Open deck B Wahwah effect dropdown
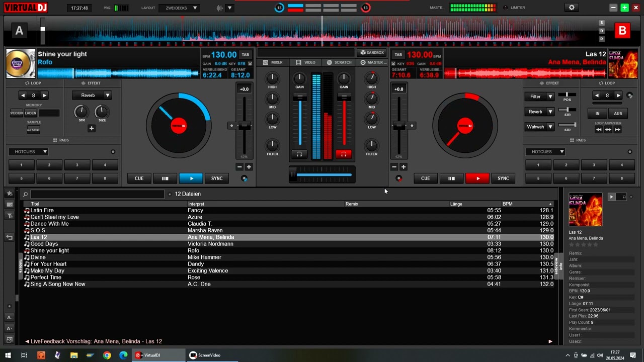The width and height of the screenshot is (644, 362). coord(539,127)
